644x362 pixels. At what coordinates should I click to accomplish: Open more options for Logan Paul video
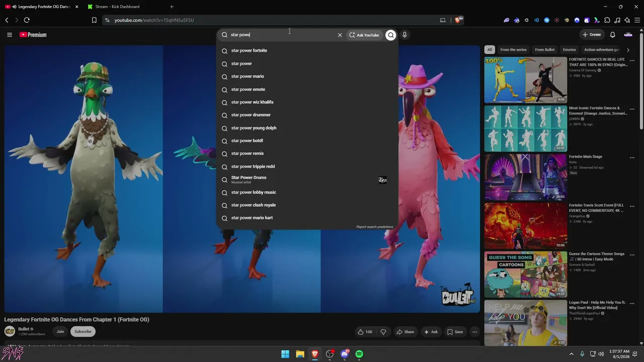(632, 304)
